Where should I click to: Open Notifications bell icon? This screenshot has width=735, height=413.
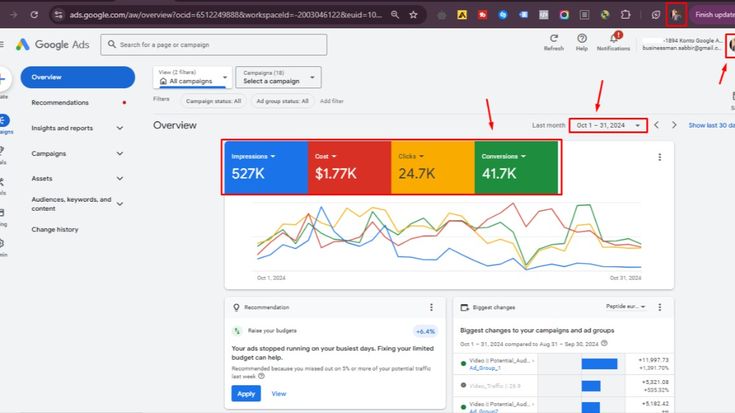pyautogui.click(x=613, y=38)
